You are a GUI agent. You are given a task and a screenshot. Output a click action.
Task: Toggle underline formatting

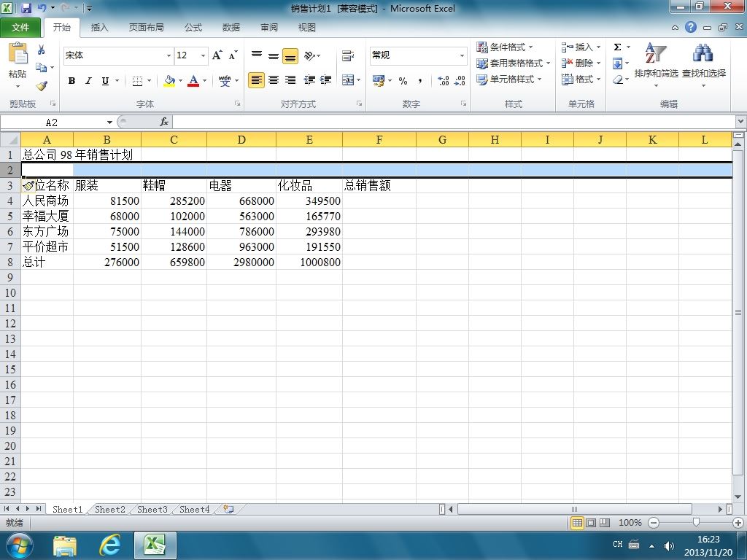105,81
